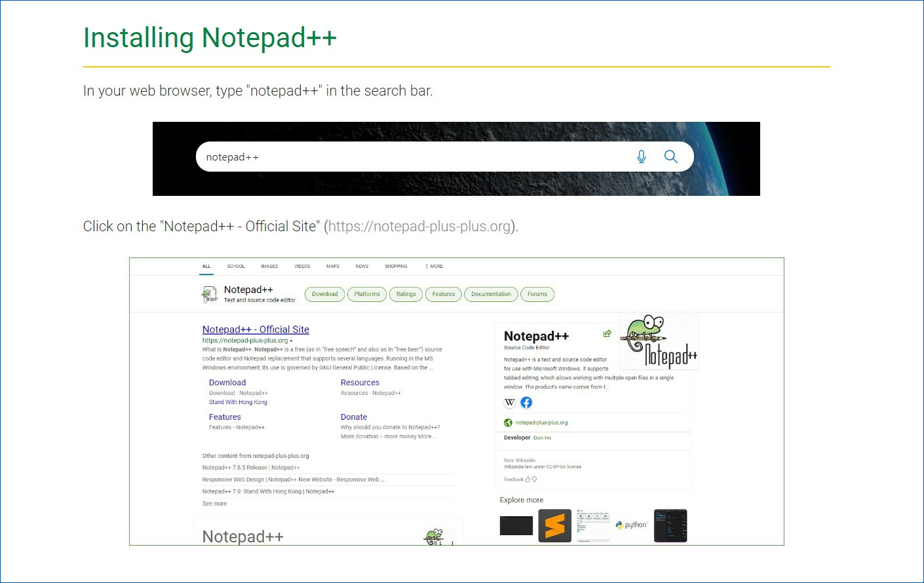Click the magnifying glass search icon
The width and height of the screenshot is (924, 583).
coord(670,157)
